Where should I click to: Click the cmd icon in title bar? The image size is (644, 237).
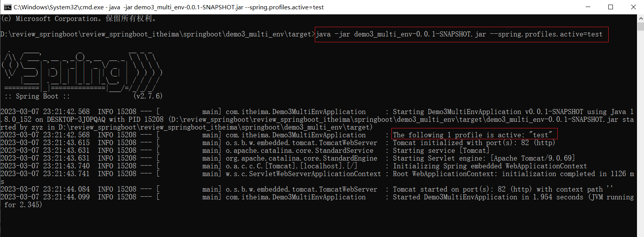[7, 7]
